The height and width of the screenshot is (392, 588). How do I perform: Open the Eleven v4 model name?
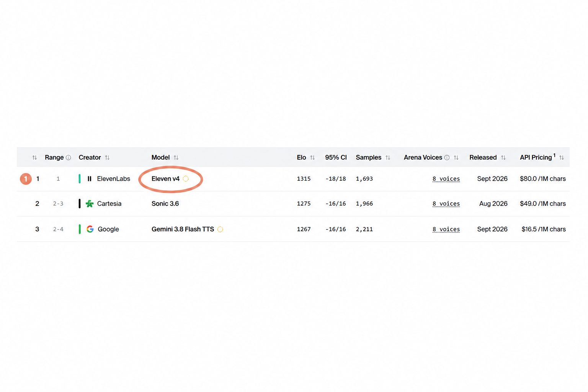pyautogui.click(x=165, y=179)
